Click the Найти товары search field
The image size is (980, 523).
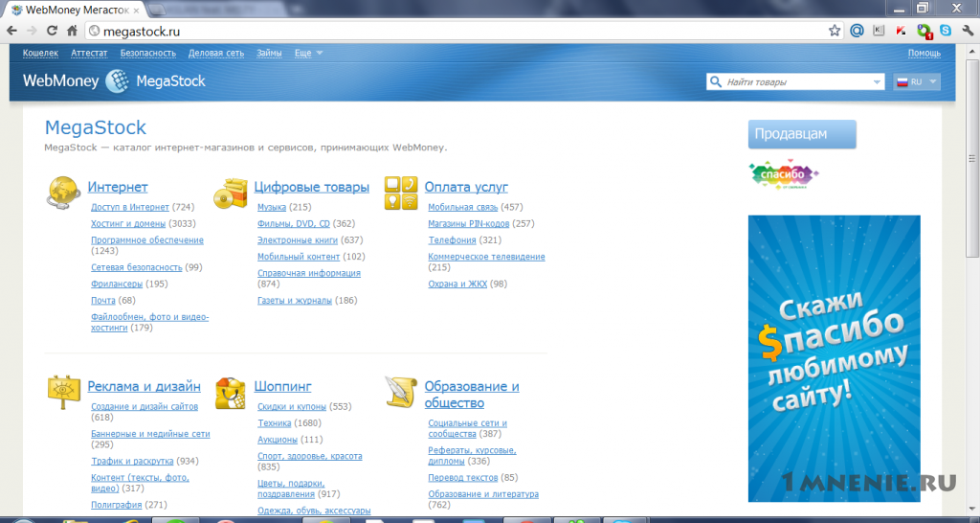coord(796,82)
